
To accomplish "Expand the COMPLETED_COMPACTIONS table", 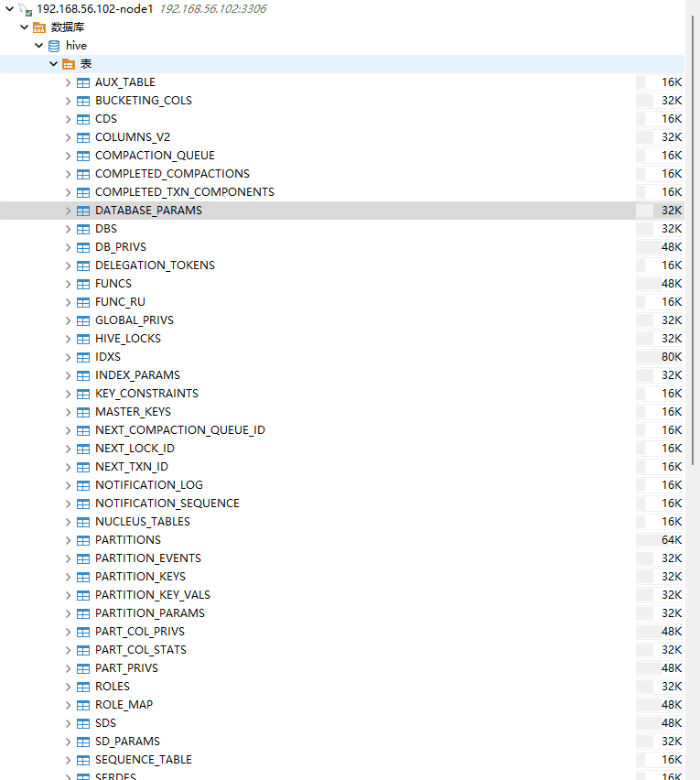I will [x=68, y=174].
